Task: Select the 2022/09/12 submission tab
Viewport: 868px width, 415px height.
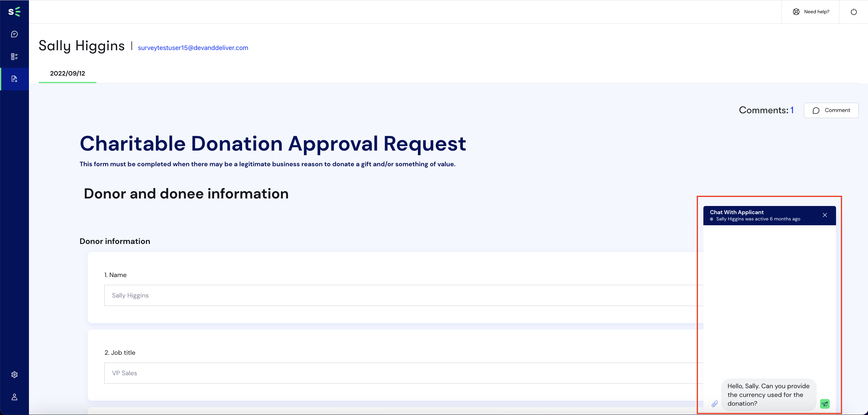Action: pos(67,73)
